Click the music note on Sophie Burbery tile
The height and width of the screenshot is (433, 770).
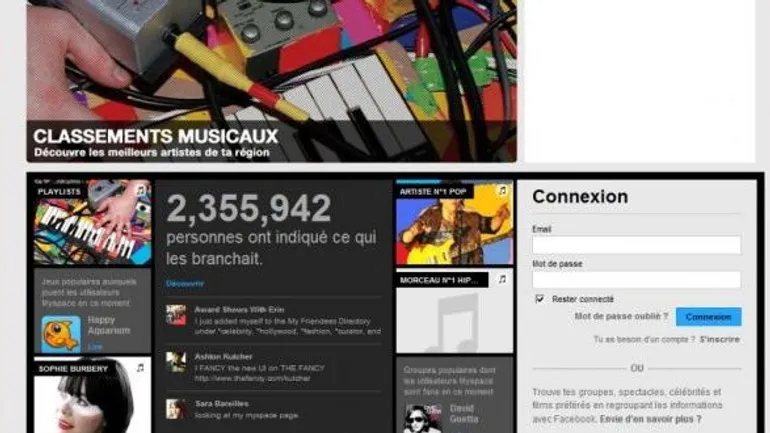pos(140,368)
